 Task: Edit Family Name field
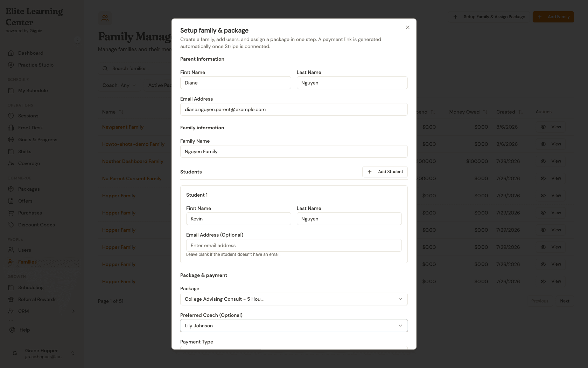coord(294,151)
